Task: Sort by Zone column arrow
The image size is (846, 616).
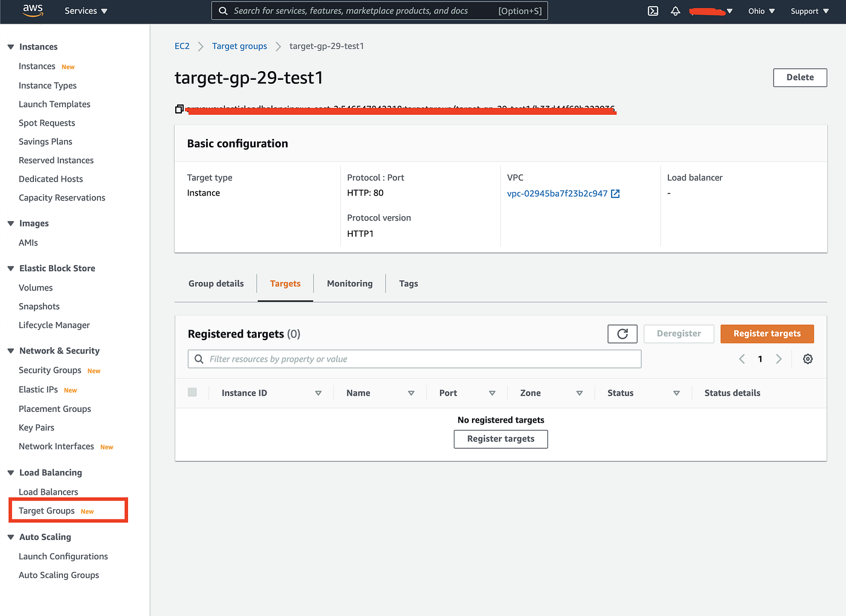Action: (579, 393)
